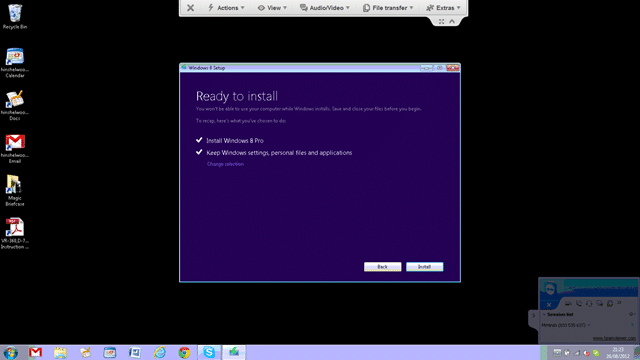Select the Magic Briefcase desktop folder
This screenshot has width=640, height=360.
(15, 191)
